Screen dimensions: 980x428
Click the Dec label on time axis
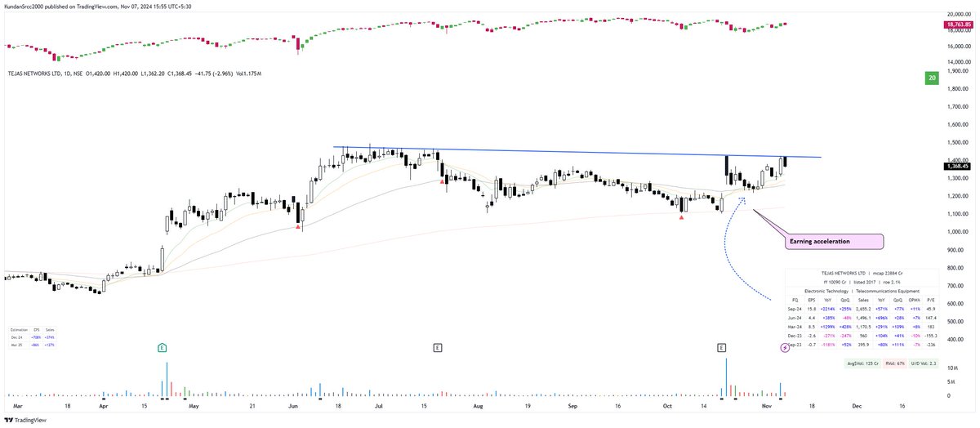pos(857,405)
